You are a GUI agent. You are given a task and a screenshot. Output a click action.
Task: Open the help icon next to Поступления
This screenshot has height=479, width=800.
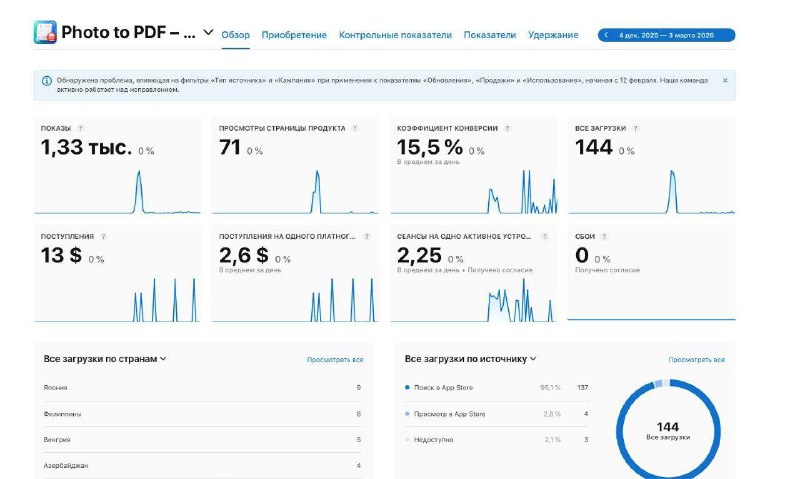(103, 237)
